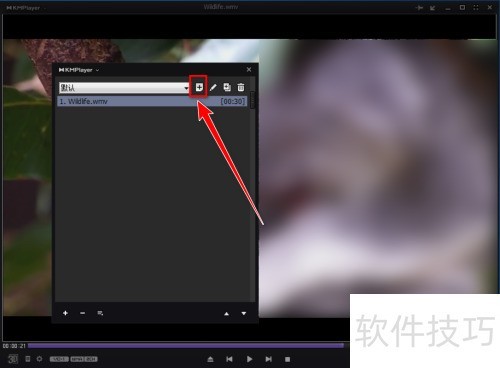Image resolution: width=500 pixels, height=368 pixels.
Task: Delete the playlist with the trash icon
Action: pos(241,87)
